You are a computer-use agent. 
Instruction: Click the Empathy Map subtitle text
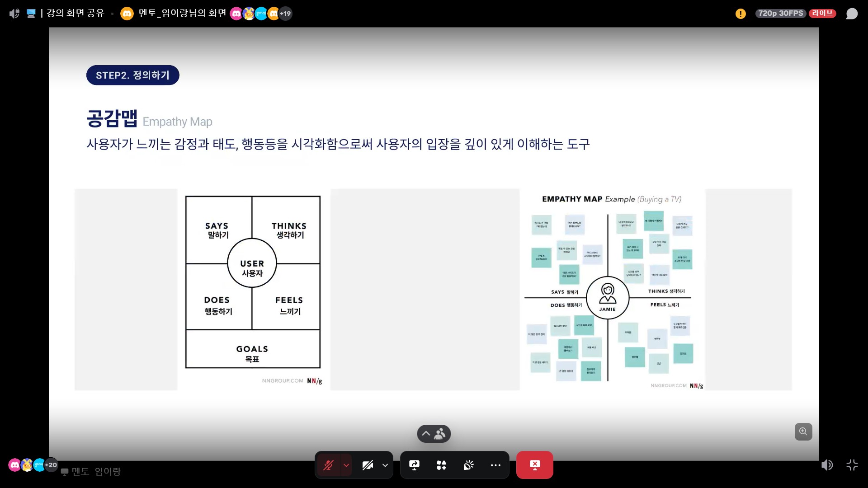177,122
